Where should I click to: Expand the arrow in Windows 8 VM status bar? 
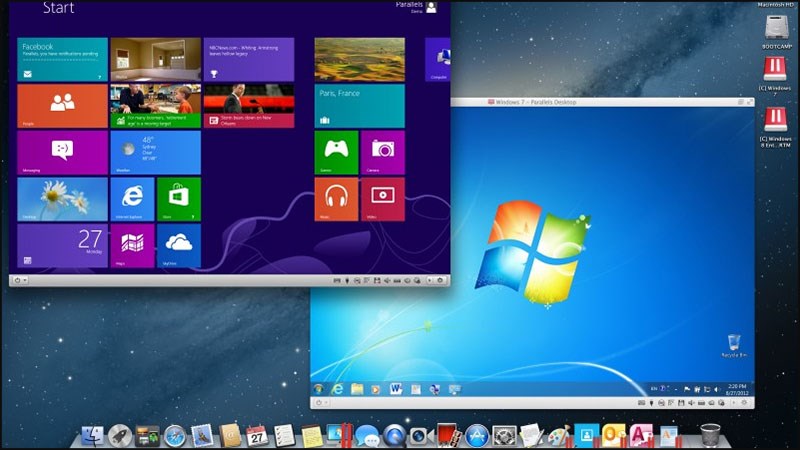pos(430,280)
